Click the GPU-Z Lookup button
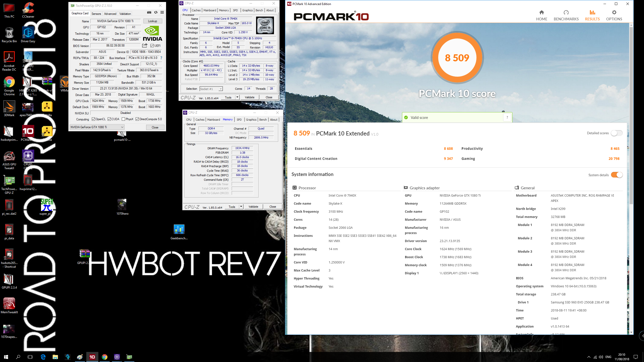 pyautogui.click(x=152, y=21)
